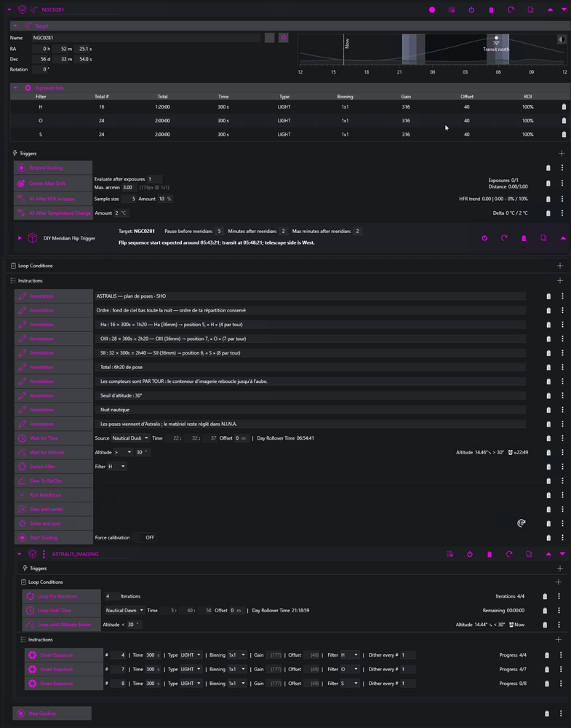Click the half-moon icon on the altitude chart
Viewport: 571px width, 728px height.
(x=562, y=40)
